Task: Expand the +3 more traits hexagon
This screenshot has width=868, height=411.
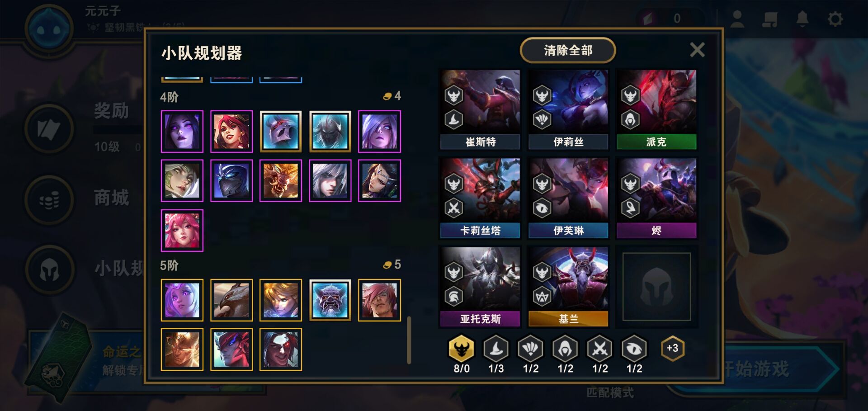Action: point(672,348)
